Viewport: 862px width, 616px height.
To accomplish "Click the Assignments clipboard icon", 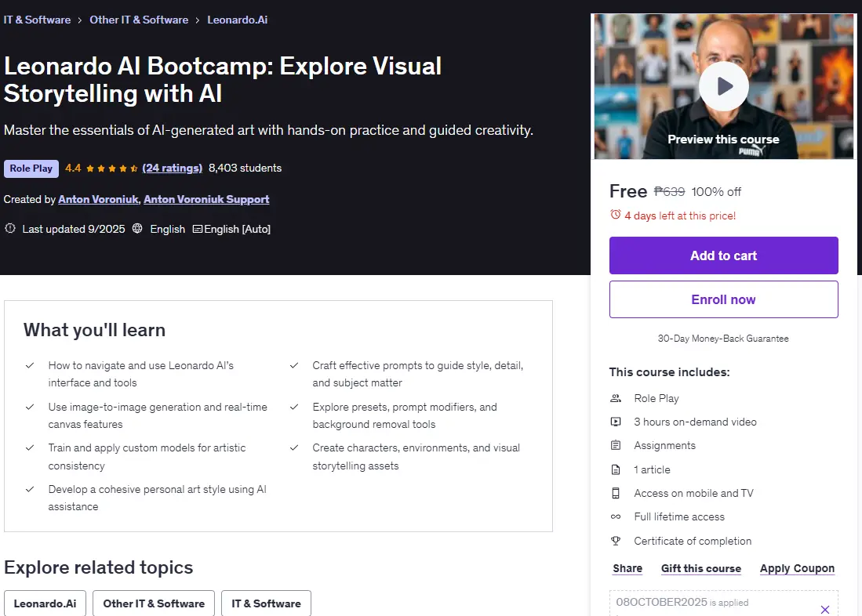I will point(616,446).
